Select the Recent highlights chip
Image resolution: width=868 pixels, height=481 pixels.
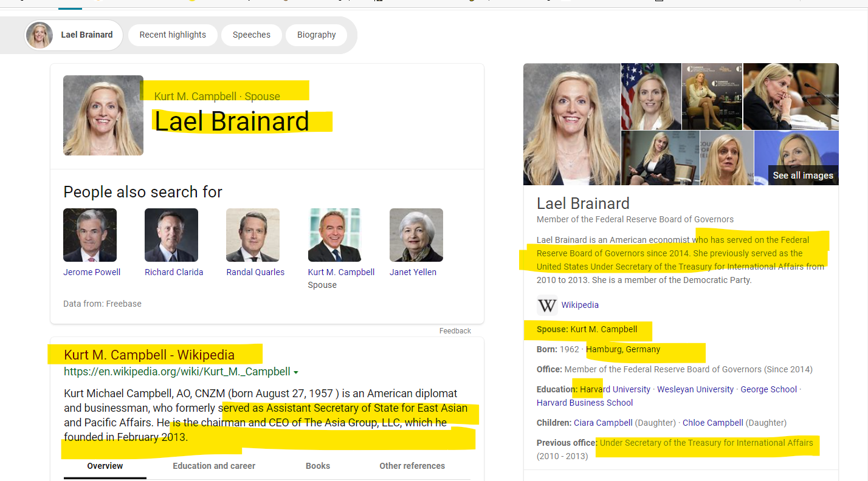[173, 35]
